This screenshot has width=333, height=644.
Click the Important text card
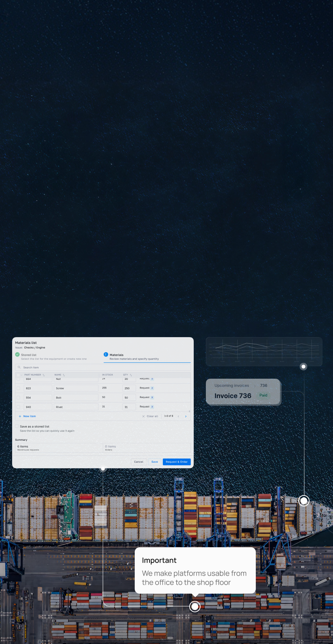[x=195, y=570]
